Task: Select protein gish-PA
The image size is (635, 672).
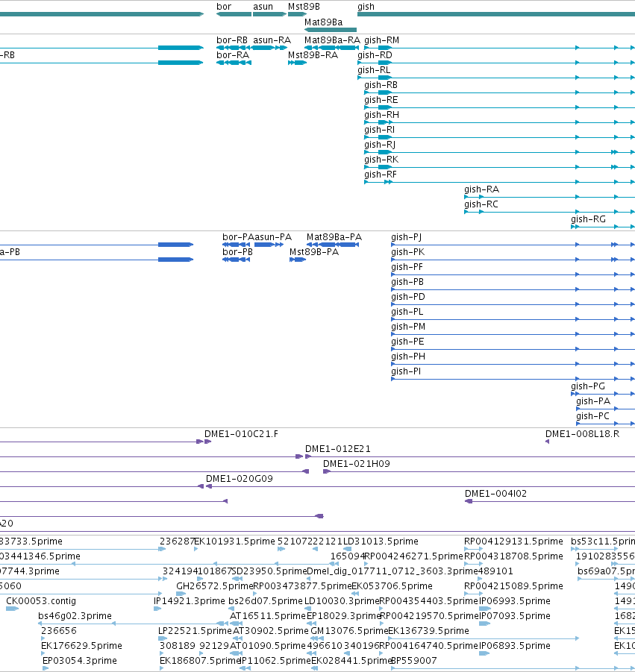Action: click(593, 401)
